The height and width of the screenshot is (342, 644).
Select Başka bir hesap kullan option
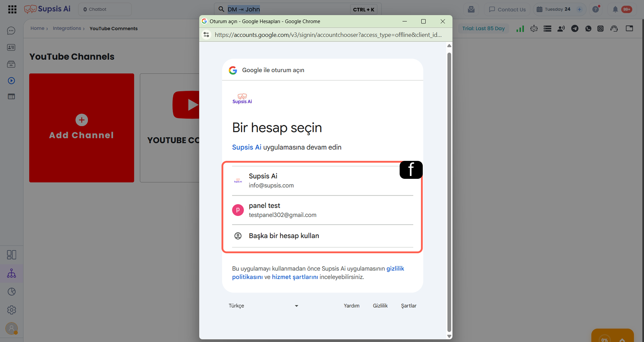pos(322,236)
